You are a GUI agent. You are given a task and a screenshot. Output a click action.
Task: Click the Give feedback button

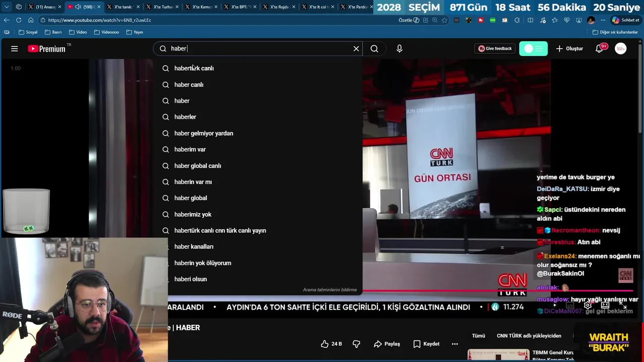pos(495,49)
